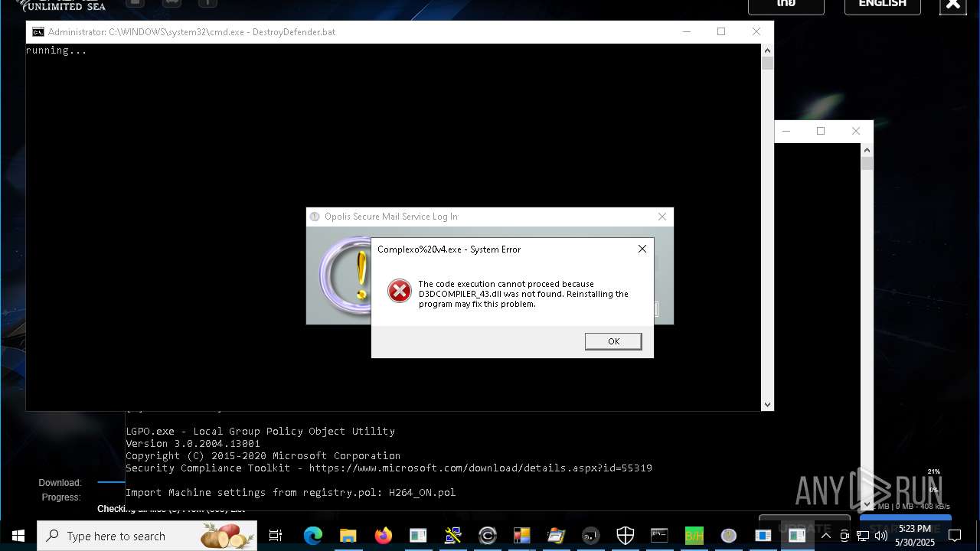980x551 pixels.
Task: Click the 'Download:' label in the launcher
Action: (x=60, y=483)
